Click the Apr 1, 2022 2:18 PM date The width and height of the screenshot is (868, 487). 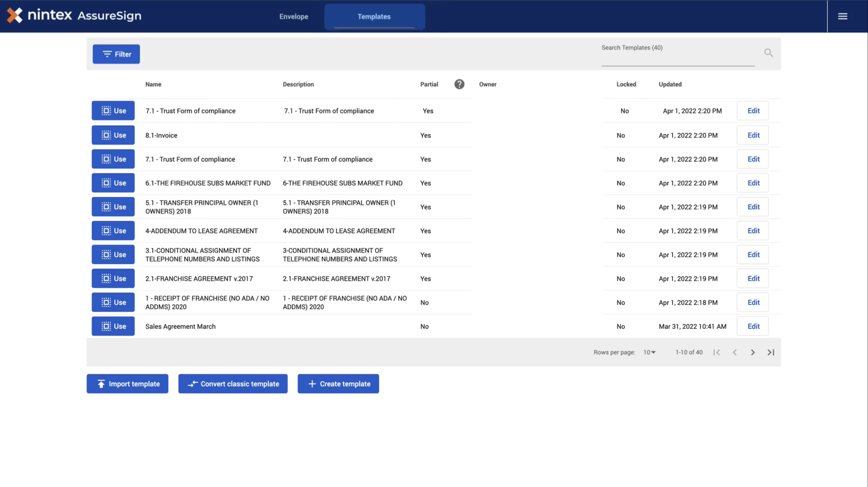coord(688,303)
